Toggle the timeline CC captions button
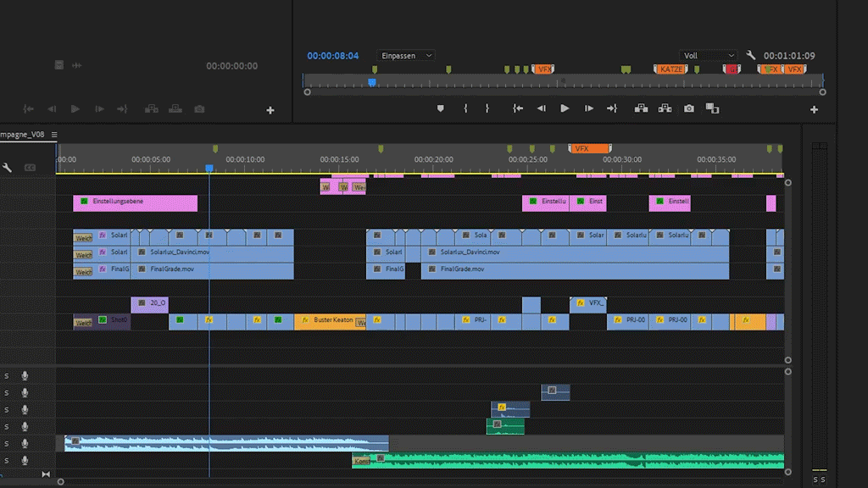The image size is (868, 488). tap(30, 168)
